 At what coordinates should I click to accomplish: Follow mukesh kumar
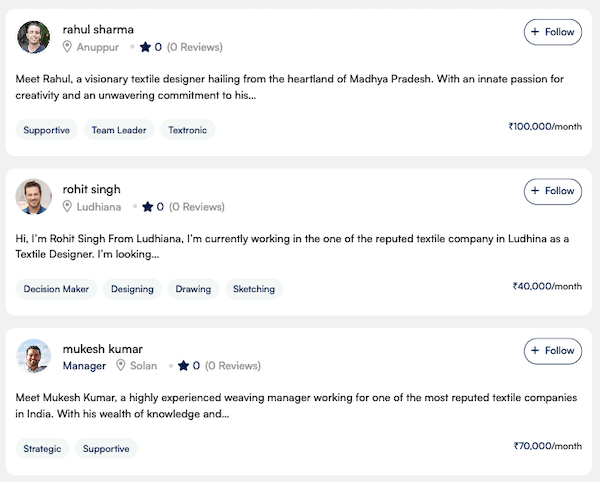552,351
